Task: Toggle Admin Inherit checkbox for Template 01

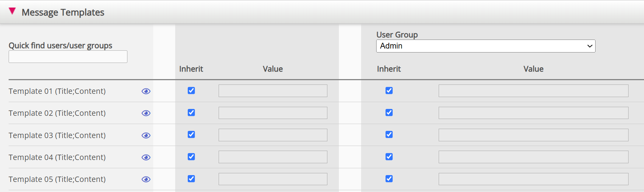Action: [389, 91]
